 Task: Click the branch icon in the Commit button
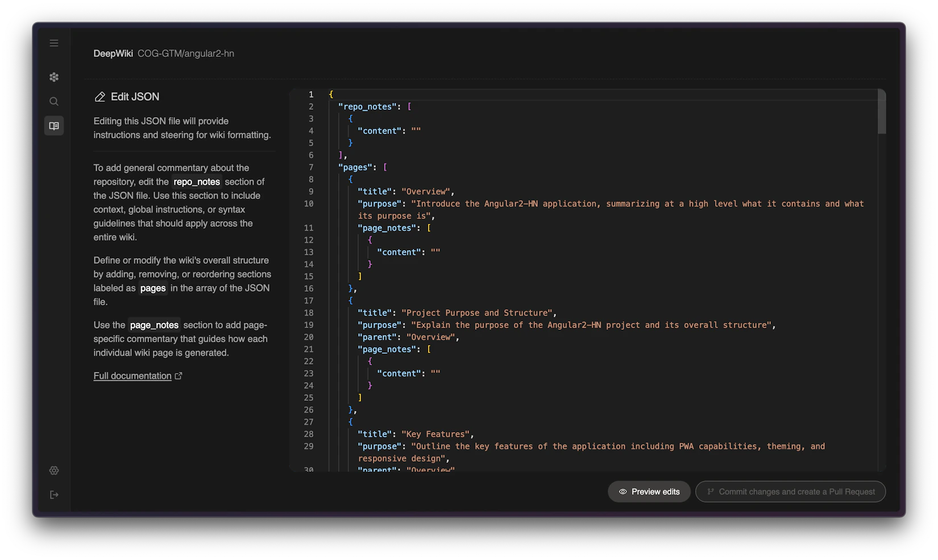[x=711, y=492]
